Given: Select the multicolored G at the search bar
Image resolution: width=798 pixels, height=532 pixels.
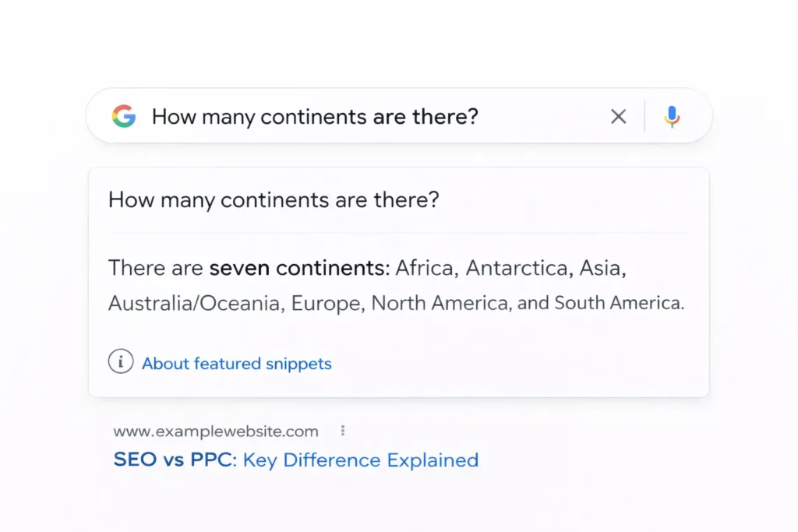Looking at the screenshot, I should [125, 115].
